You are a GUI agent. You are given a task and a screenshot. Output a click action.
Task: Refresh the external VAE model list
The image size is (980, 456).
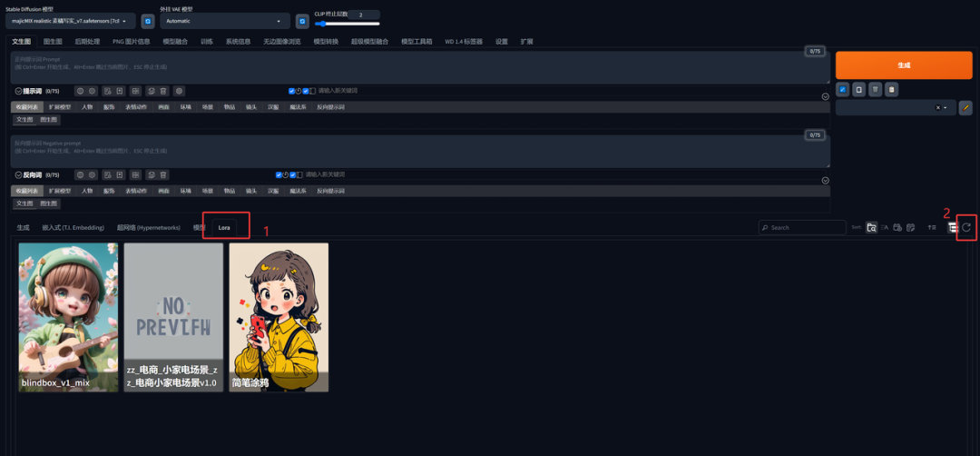(302, 21)
